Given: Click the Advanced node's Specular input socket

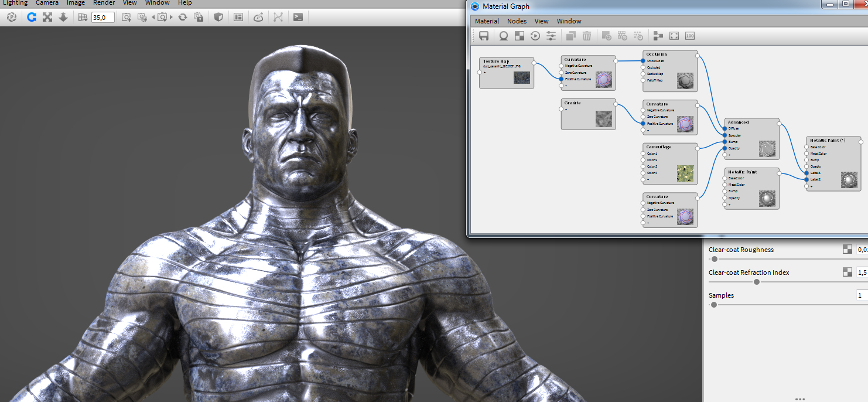Looking at the screenshot, I should click(725, 135).
